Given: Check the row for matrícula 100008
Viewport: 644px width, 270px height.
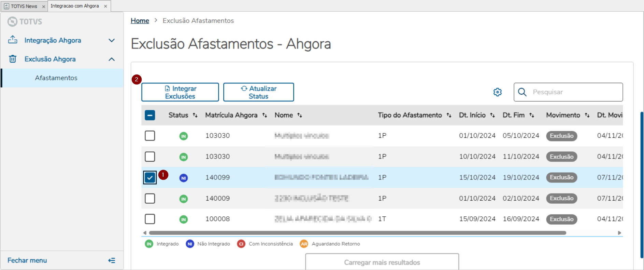Looking at the screenshot, I should [150, 219].
